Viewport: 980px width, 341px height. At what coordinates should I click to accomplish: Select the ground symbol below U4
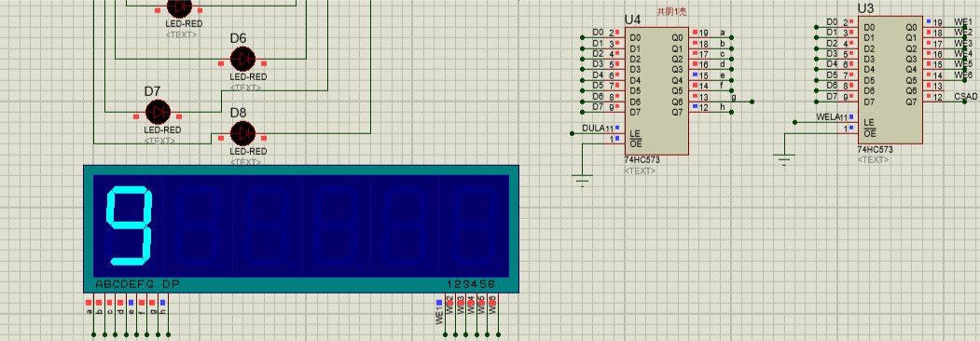pyautogui.click(x=582, y=181)
